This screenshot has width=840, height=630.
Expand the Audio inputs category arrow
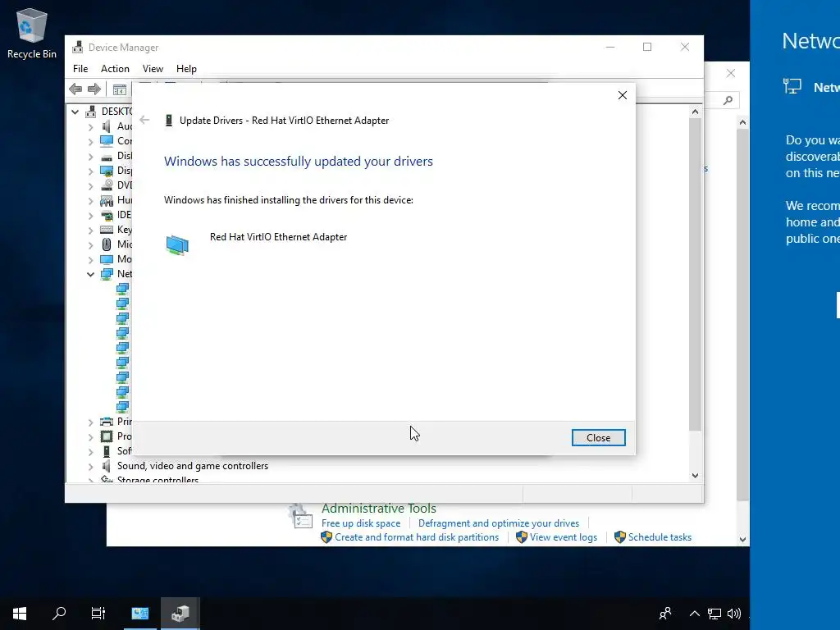coord(90,126)
